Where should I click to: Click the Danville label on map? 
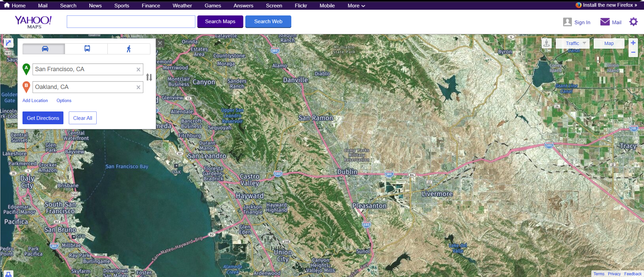[x=295, y=80]
